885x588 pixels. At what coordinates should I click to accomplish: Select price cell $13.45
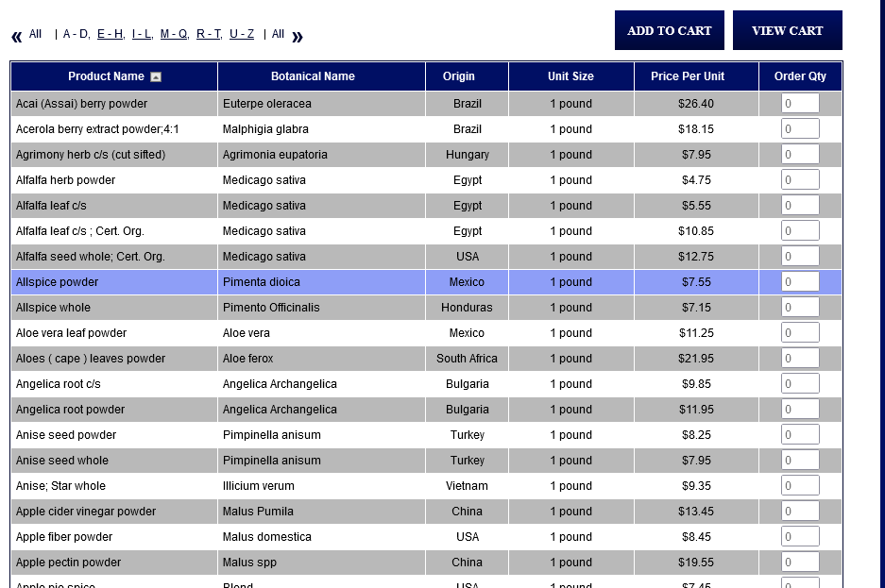[x=696, y=511]
